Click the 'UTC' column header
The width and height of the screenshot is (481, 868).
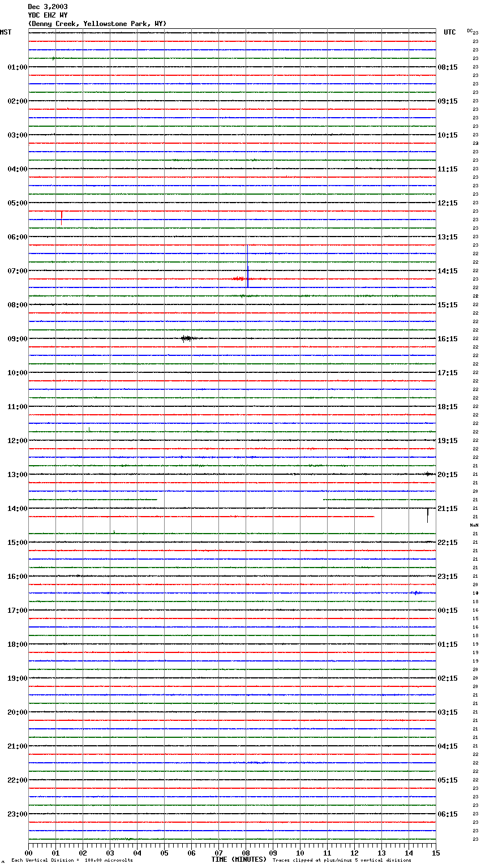point(450,32)
